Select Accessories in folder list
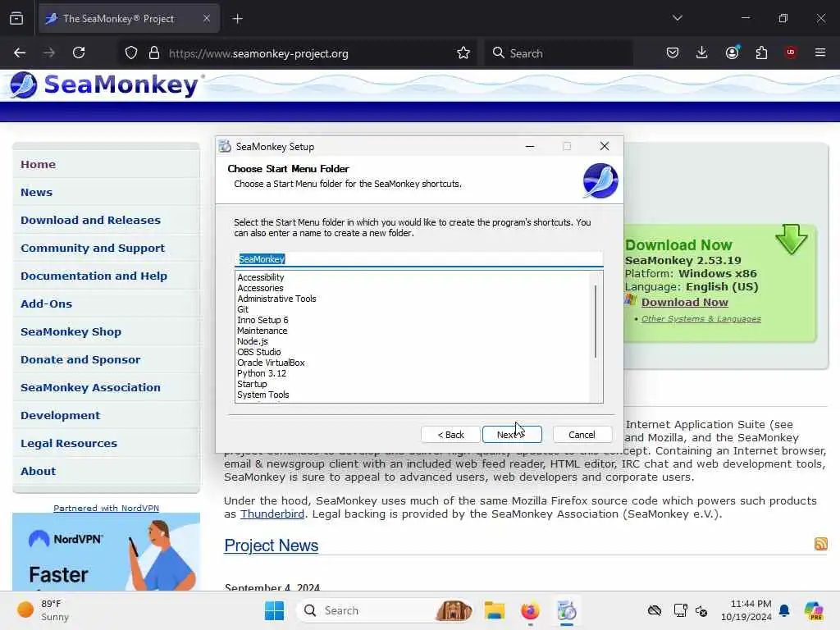 (260, 288)
